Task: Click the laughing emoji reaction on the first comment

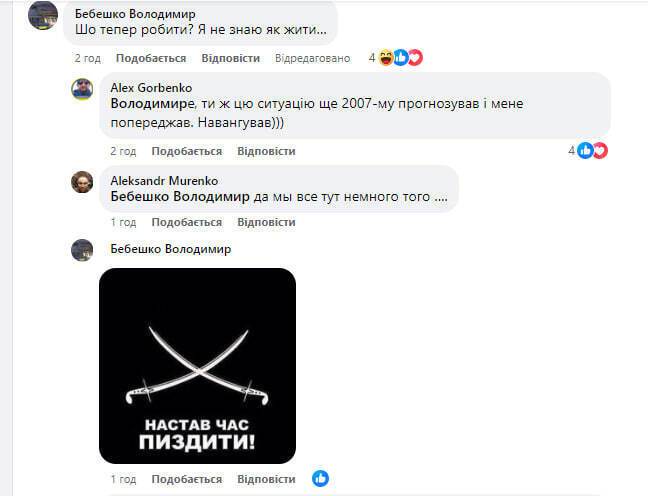Action: [386, 57]
